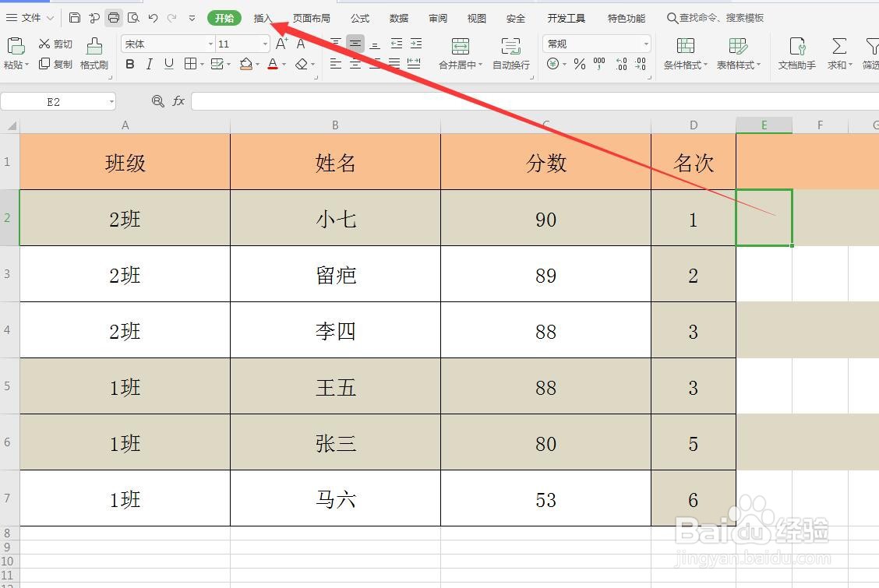Select the 筛选 (Filter) funnel icon

pos(871,54)
